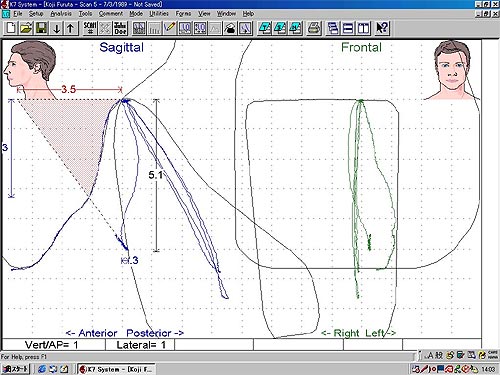Click the printer icon
Screen dimensions: 500x375
click(x=314, y=28)
